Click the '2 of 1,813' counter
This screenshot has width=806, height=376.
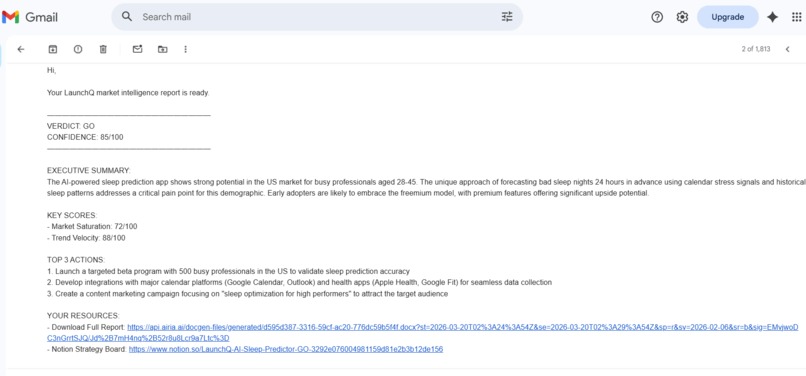click(x=756, y=49)
